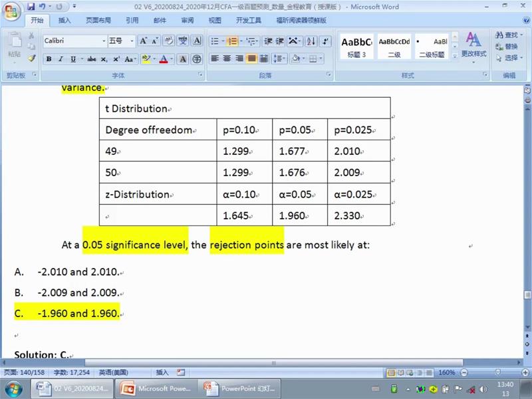Apply strikethrough with the abc icon

[x=92, y=59]
